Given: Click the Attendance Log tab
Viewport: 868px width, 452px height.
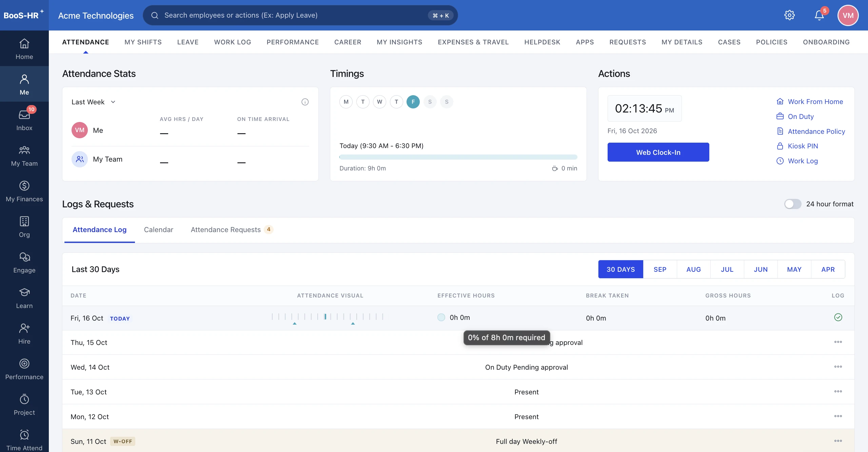Looking at the screenshot, I should pyautogui.click(x=99, y=230).
